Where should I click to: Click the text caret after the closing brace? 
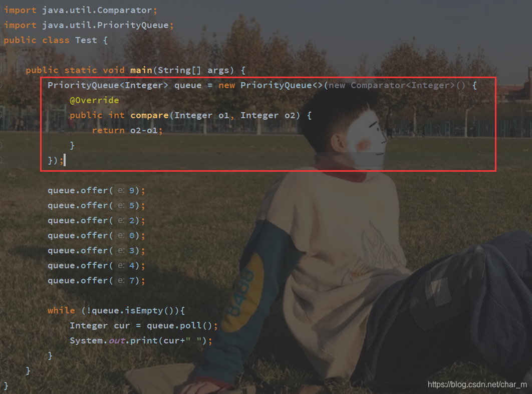(65, 160)
